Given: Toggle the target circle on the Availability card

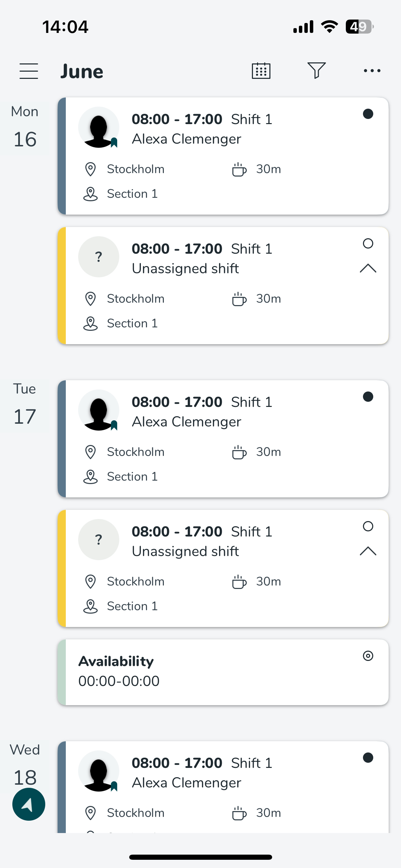Looking at the screenshot, I should click(368, 656).
